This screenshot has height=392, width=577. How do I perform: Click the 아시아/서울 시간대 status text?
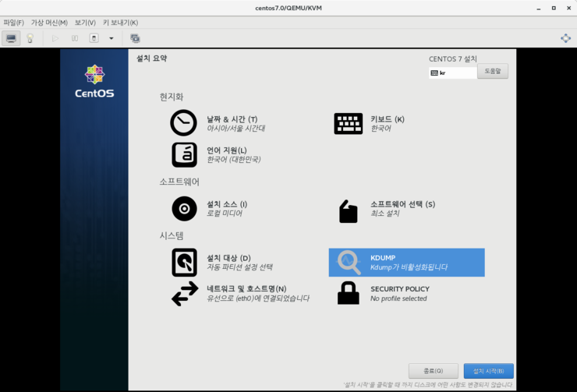pos(236,129)
